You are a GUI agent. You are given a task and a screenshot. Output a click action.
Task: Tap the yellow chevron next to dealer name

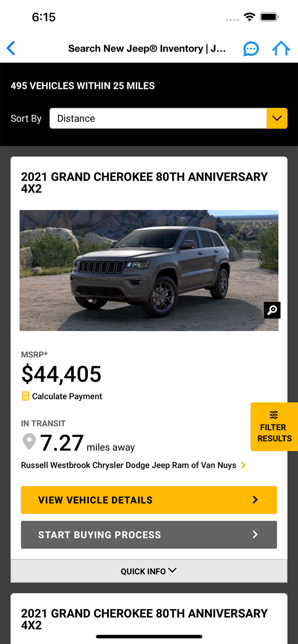[x=243, y=465]
